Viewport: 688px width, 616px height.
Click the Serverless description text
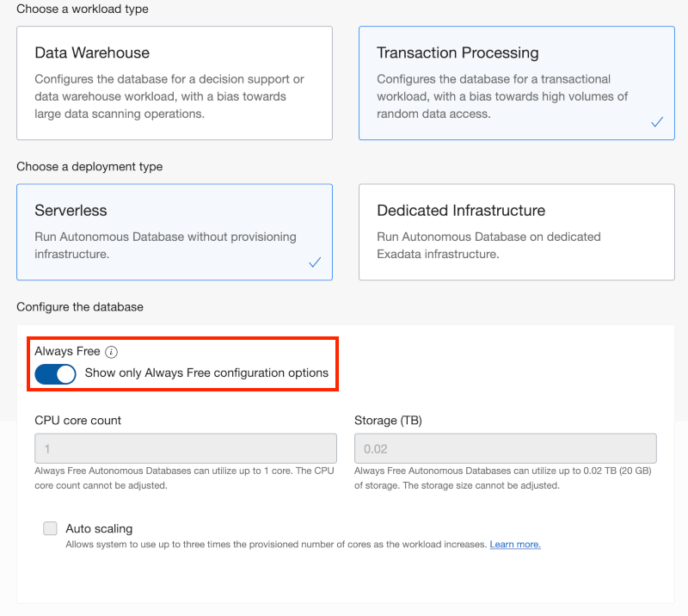165,245
